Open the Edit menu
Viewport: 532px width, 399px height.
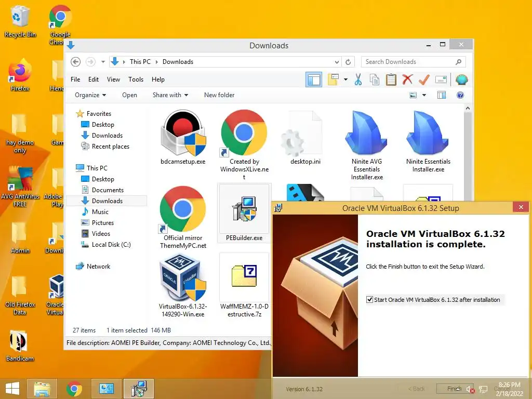pyautogui.click(x=94, y=79)
